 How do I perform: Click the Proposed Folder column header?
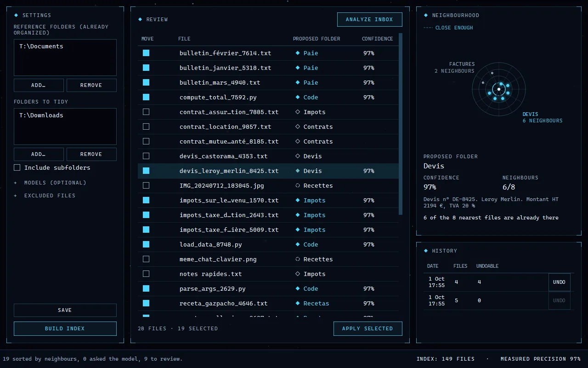point(317,39)
